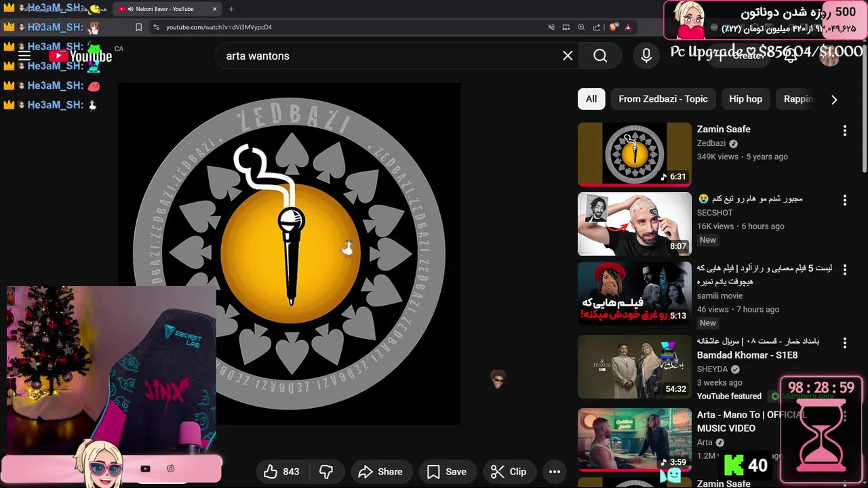Open Brave Rewards triangle icon

[628, 27]
